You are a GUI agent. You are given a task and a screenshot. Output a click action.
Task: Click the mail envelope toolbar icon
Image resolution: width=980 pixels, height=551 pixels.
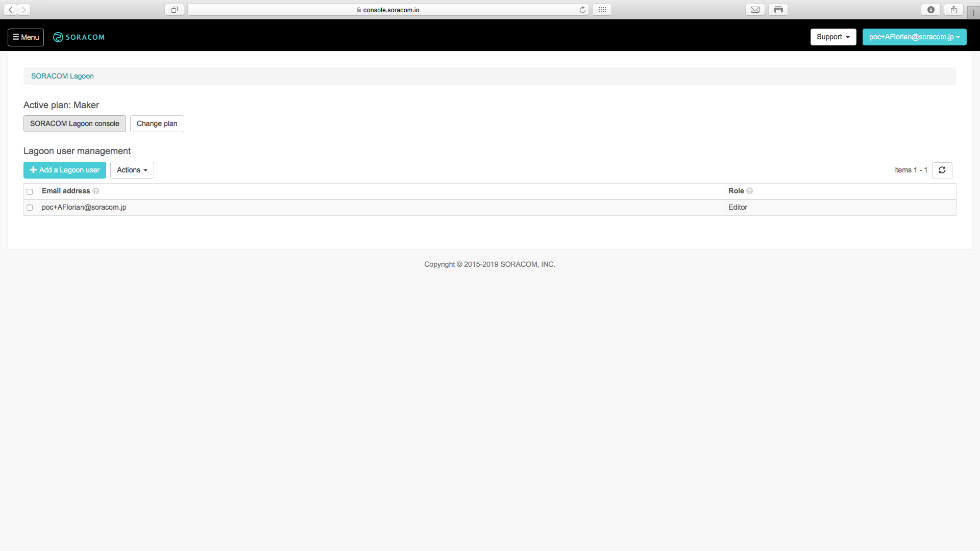tap(755, 10)
